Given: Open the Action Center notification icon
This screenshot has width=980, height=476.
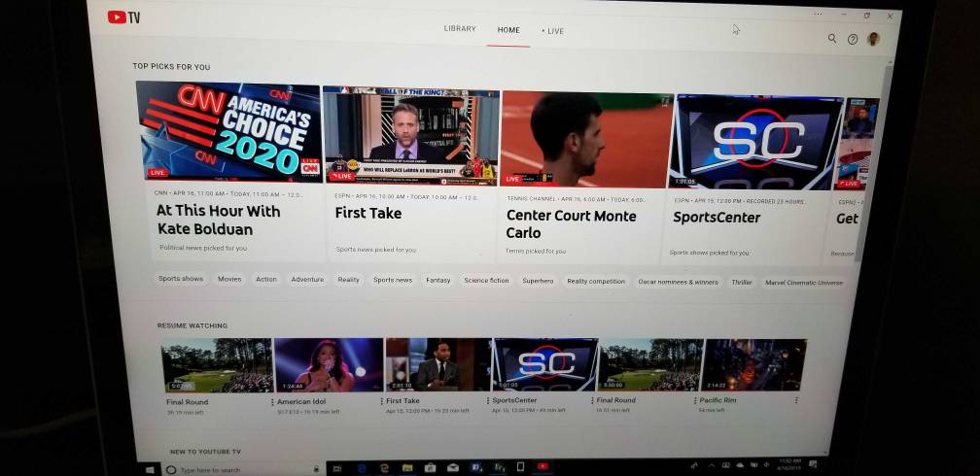Looking at the screenshot, I should tap(813, 463).
